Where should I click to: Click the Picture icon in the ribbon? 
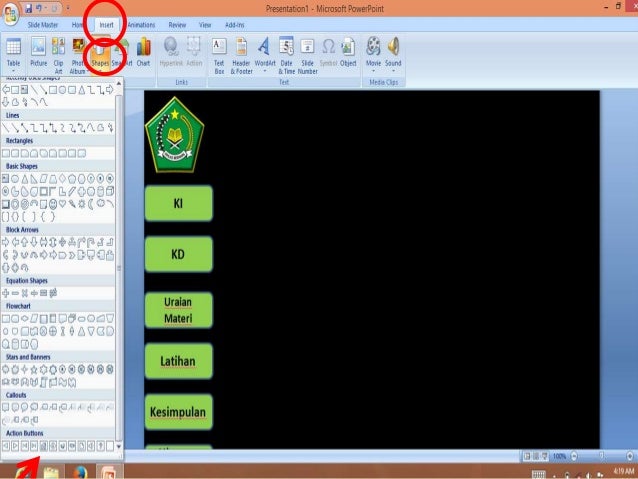point(38,52)
